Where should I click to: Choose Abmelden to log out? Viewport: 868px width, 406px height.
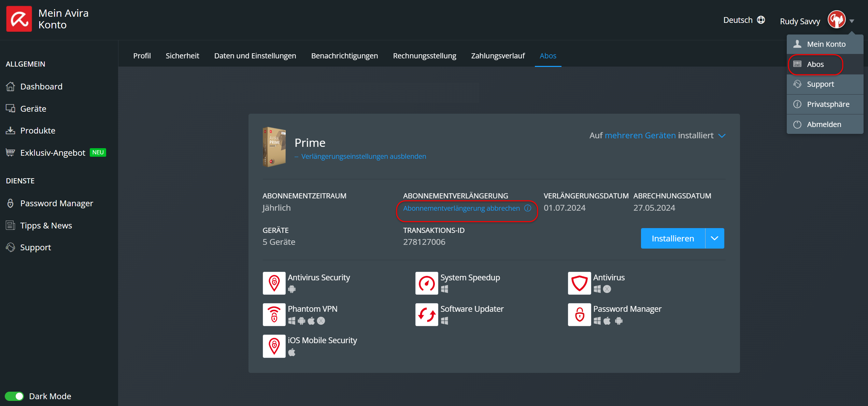[x=825, y=124]
